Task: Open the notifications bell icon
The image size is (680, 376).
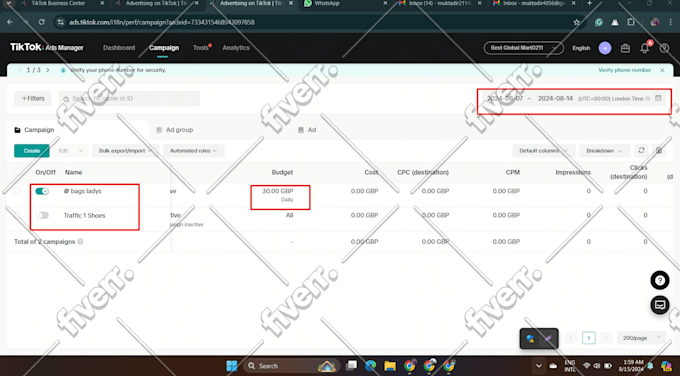Action: pos(644,48)
